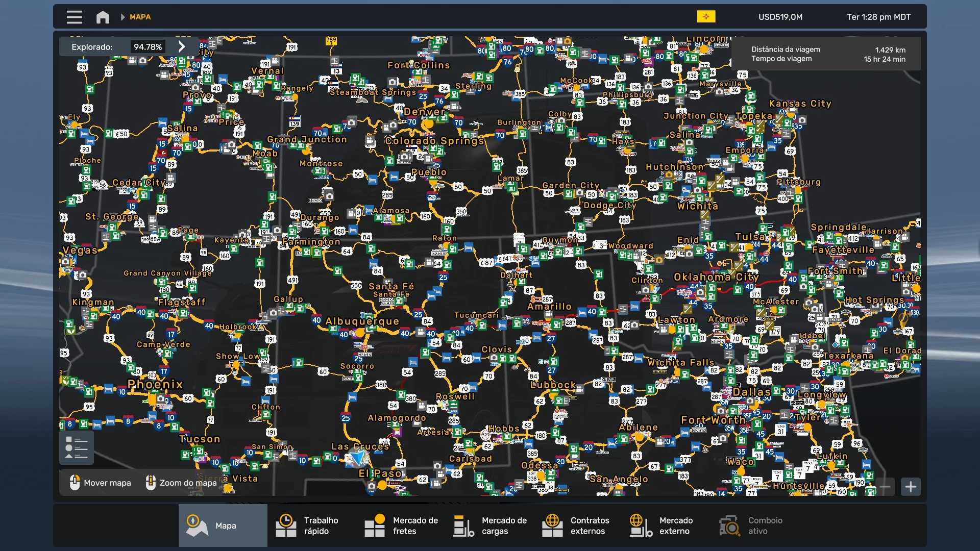Image resolution: width=980 pixels, height=551 pixels.
Task: Click the MAPA breadcrumb label
Action: point(140,17)
